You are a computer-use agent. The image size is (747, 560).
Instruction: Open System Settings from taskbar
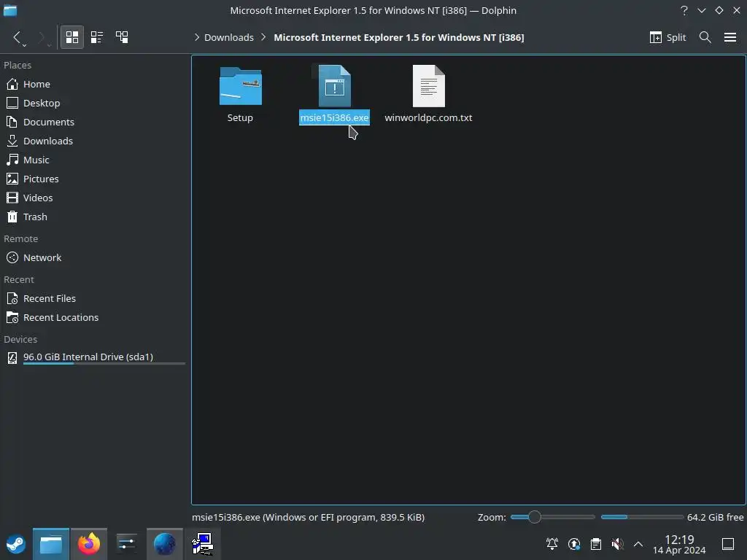(127, 544)
